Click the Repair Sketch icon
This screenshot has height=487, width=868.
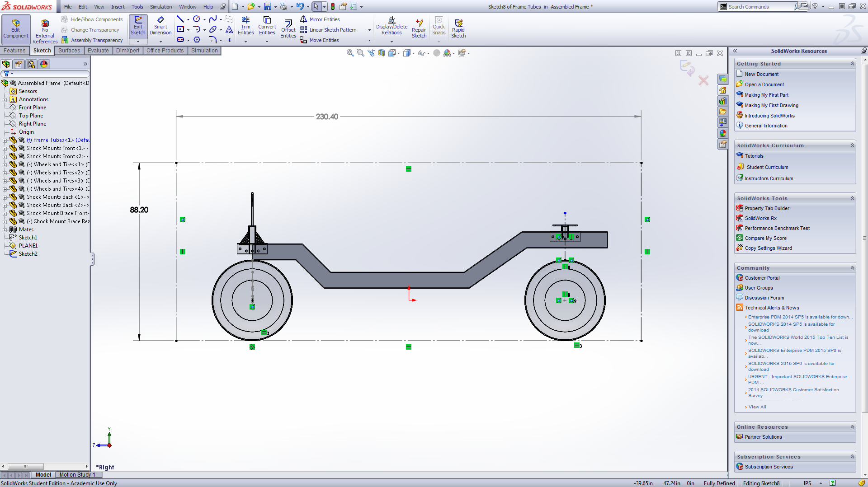pyautogui.click(x=419, y=28)
